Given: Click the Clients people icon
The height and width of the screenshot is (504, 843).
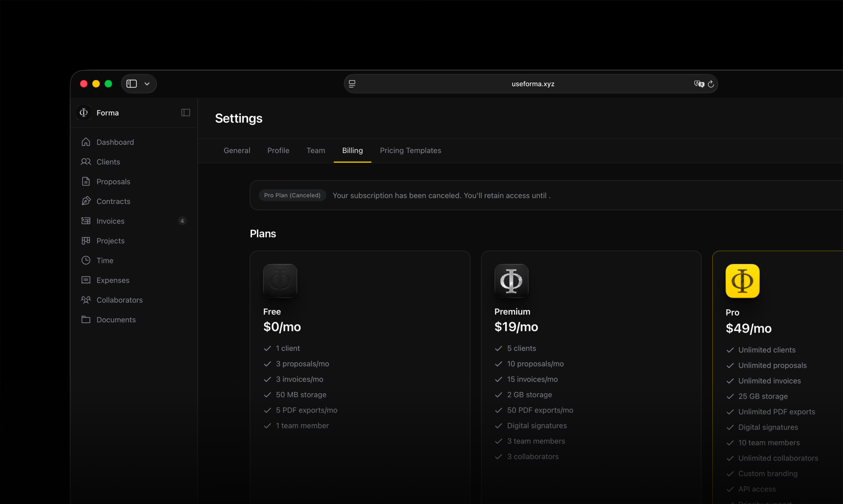Looking at the screenshot, I should pyautogui.click(x=86, y=162).
